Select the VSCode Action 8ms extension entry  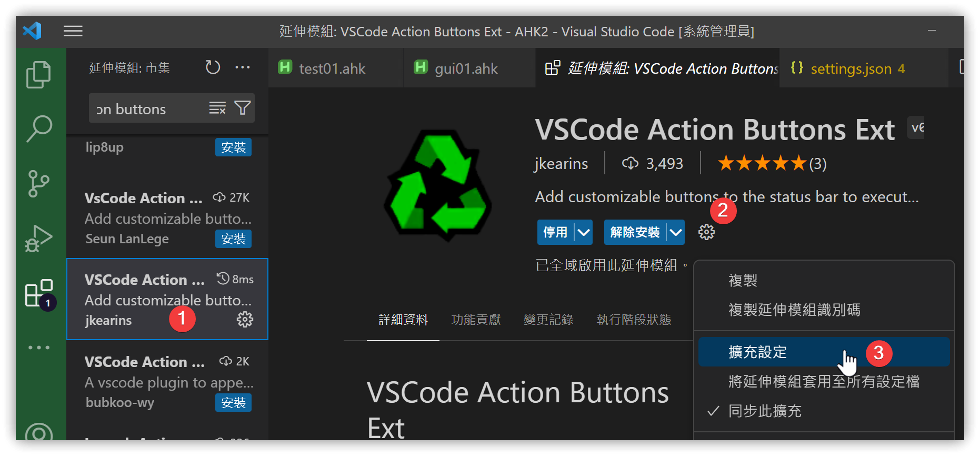tap(167, 299)
